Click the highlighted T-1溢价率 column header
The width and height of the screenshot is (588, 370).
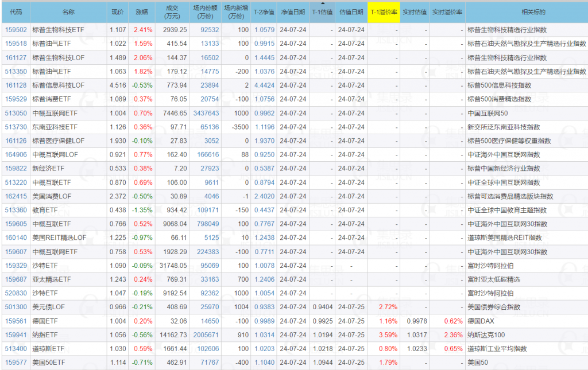pos(384,12)
